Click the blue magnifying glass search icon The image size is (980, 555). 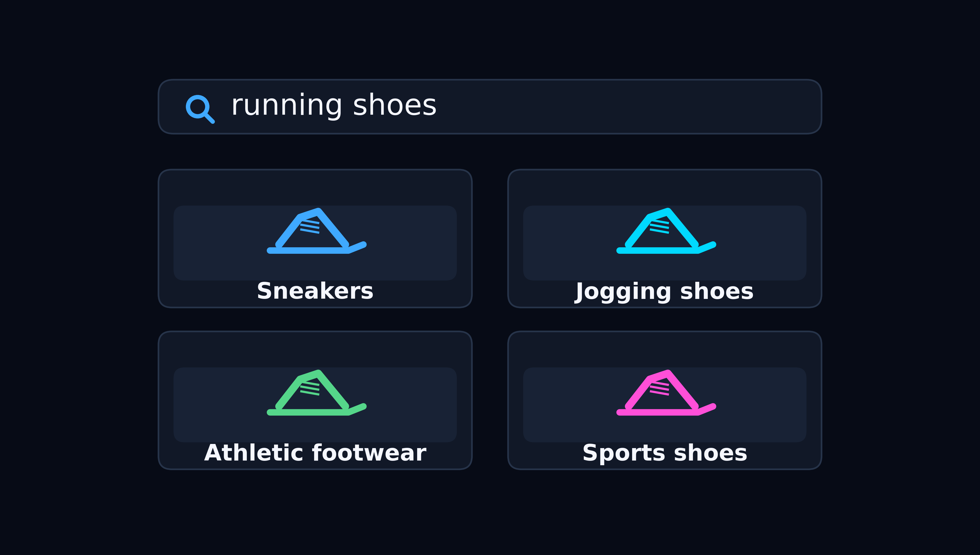tap(200, 109)
